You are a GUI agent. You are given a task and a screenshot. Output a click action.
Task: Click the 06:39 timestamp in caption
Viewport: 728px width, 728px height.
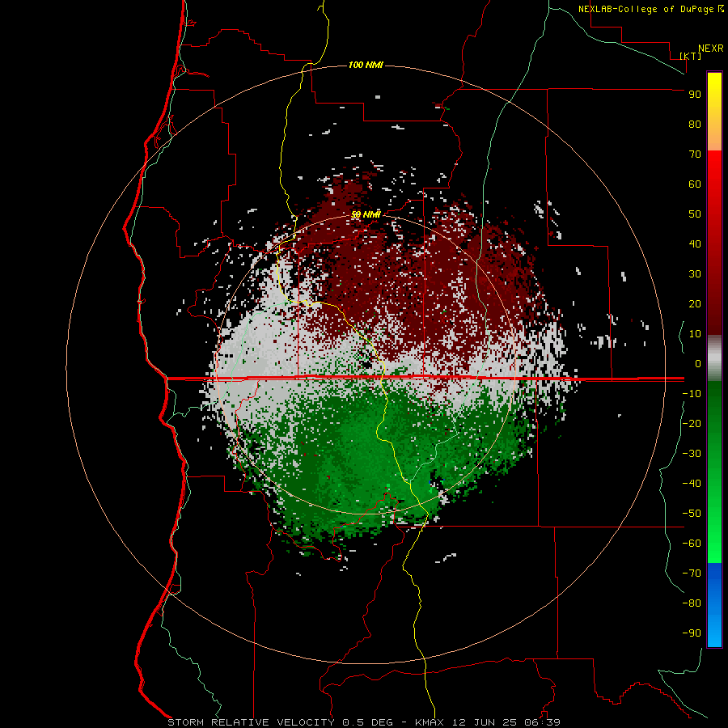coord(542,722)
